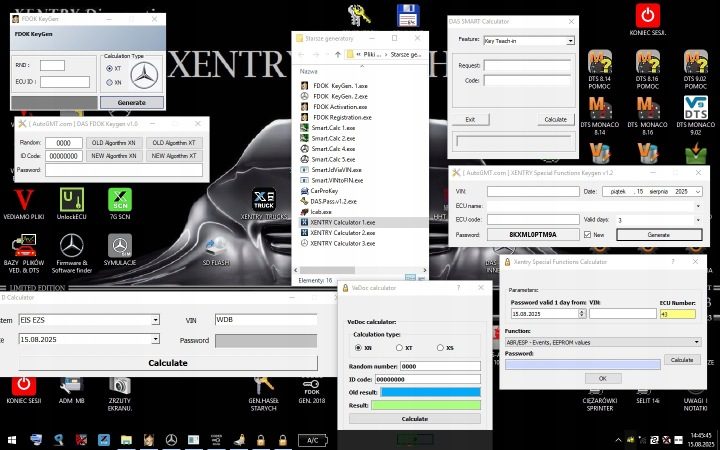Click the RND input field in FDOK KeyGen
This screenshot has height=450, width=720.
point(52,65)
